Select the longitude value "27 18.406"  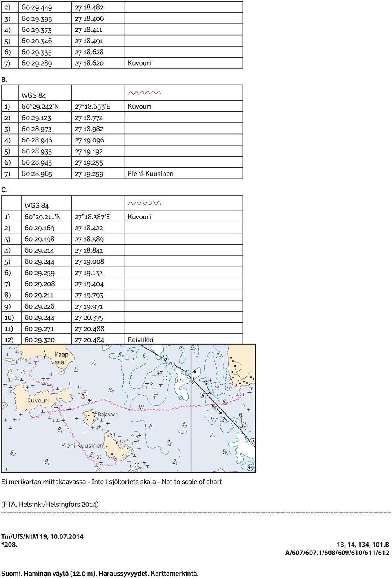(x=89, y=18)
